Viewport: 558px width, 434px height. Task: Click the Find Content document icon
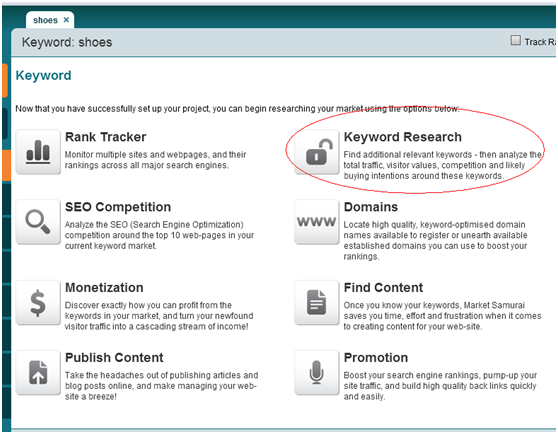[317, 303]
